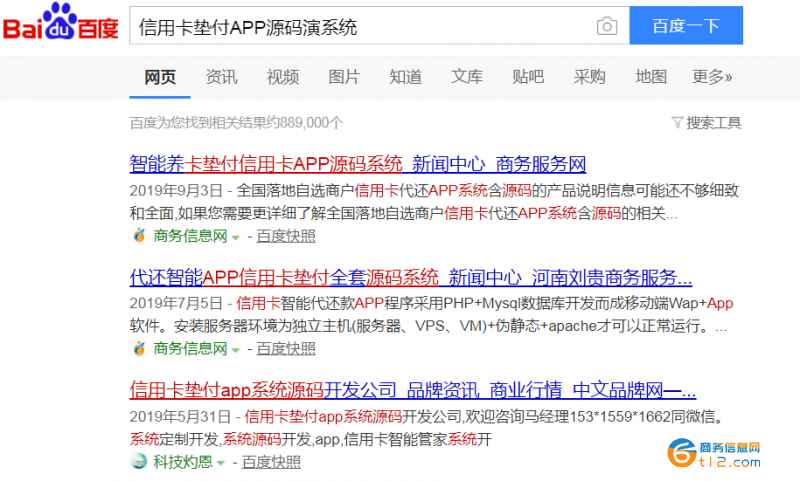The height and width of the screenshot is (481, 800).
Task: Open result 代还智能APP信用卡垫付全套源码系统
Action: (411, 277)
